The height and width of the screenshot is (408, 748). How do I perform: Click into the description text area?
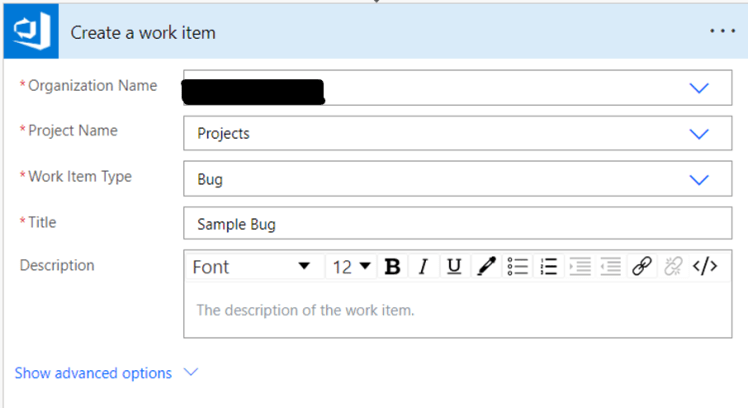[x=457, y=310]
